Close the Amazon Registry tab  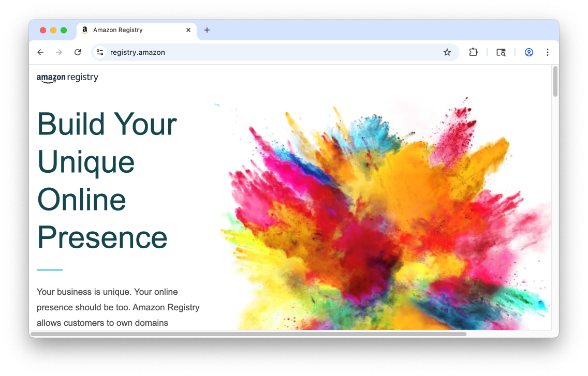(x=188, y=30)
